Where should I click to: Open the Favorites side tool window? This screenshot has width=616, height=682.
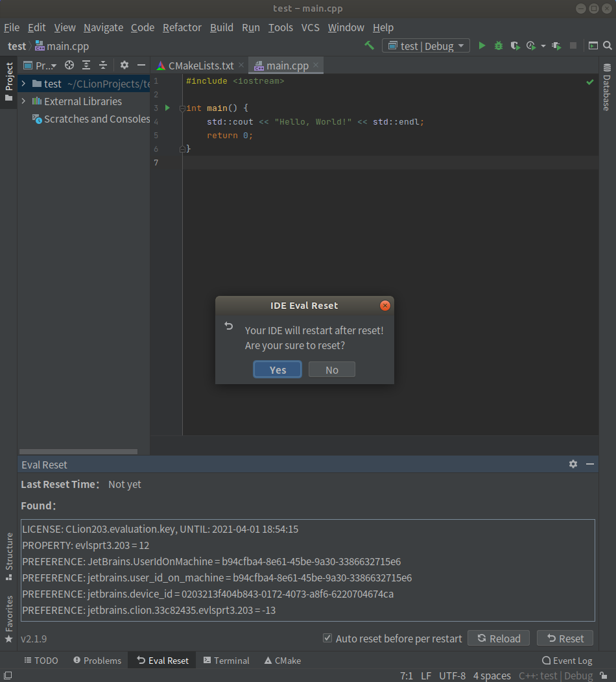point(8,619)
